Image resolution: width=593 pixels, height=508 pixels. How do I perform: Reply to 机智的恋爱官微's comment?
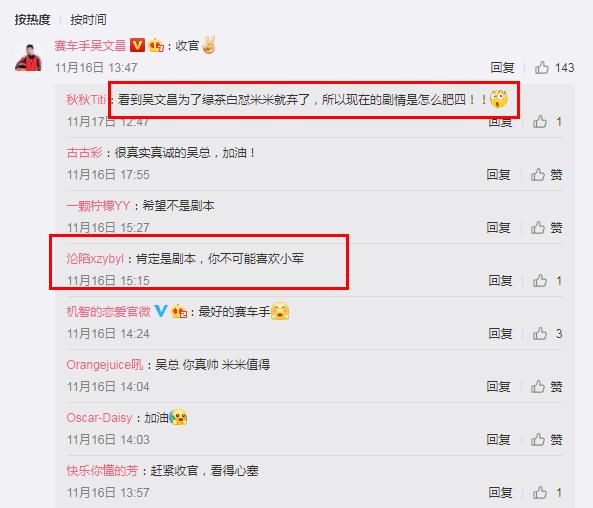[x=500, y=334]
